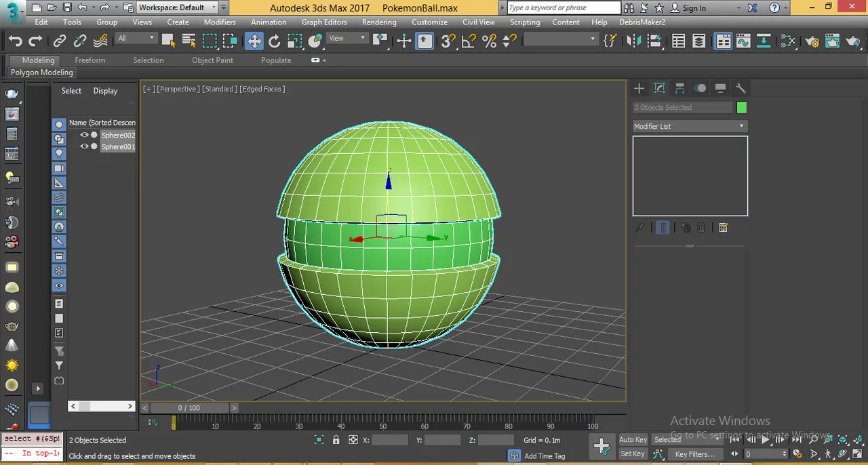Click the object color swatch
The width and height of the screenshot is (868, 465).
click(742, 107)
